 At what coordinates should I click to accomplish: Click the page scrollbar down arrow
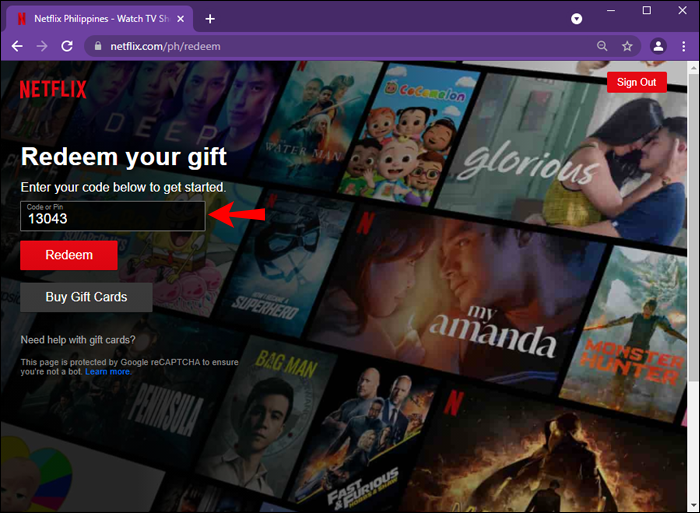(x=693, y=505)
